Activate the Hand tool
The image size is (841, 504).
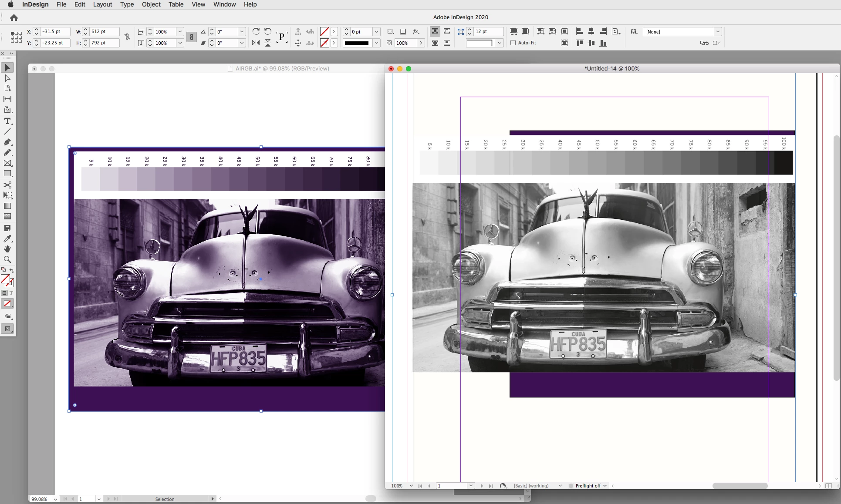coord(7,249)
